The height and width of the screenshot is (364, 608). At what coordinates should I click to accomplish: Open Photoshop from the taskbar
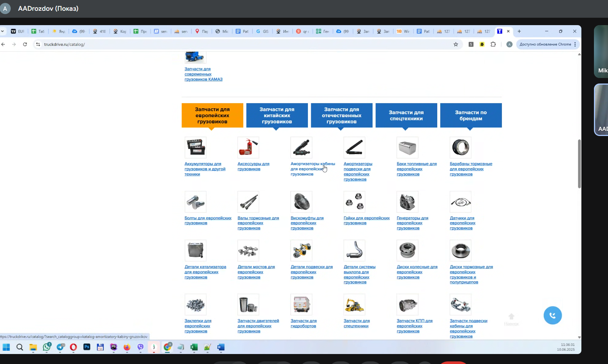pyautogui.click(x=87, y=347)
